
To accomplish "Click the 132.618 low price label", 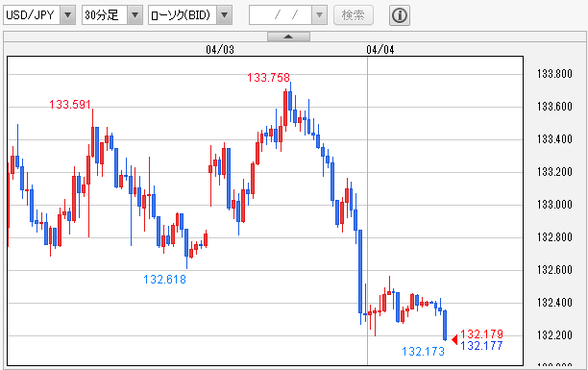I will (164, 280).
